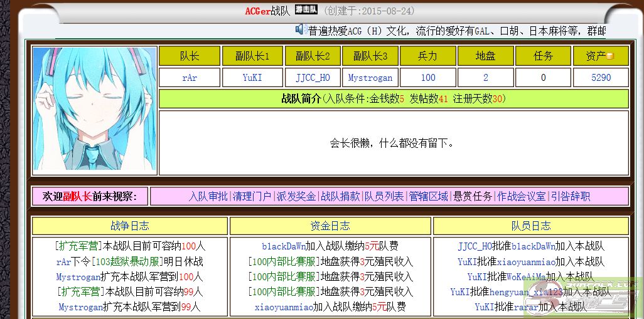The height and width of the screenshot is (319, 644).
Task: Click the scrolling announcement text
Action: click(x=457, y=31)
